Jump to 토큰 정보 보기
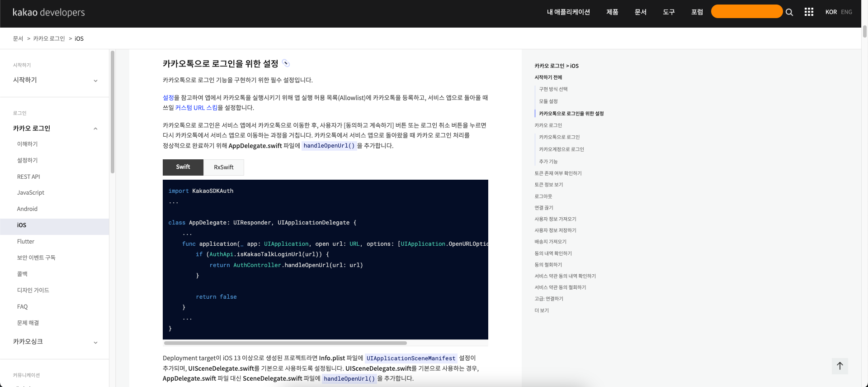 pos(549,185)
